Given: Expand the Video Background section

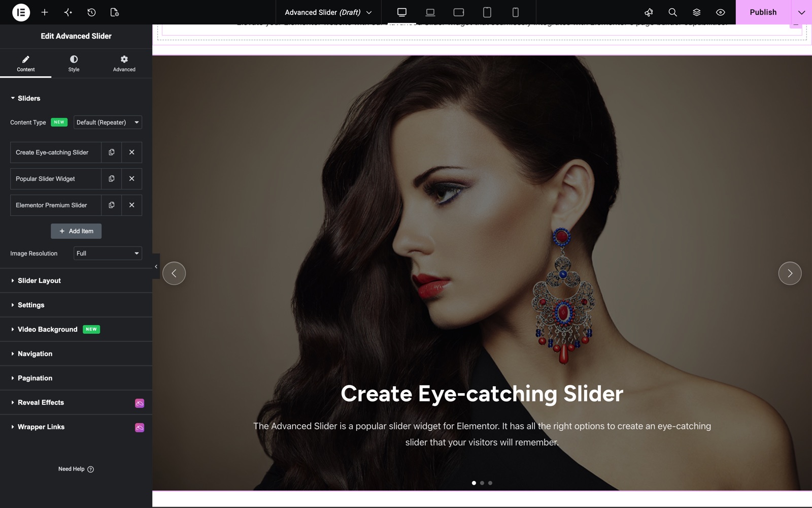Looking at the screenshot, I should pos(76,329).
